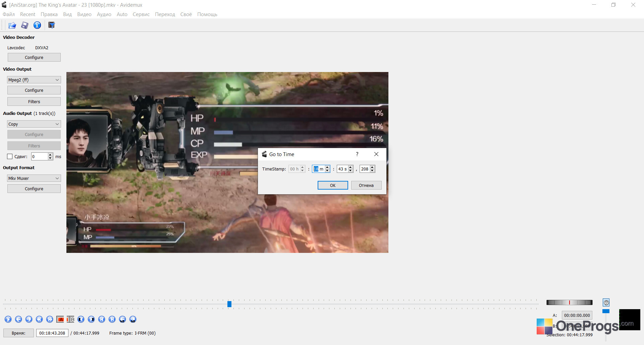
Task: Increase Сдвиг ms value with up arrow
Action: (x=50, y=155)
